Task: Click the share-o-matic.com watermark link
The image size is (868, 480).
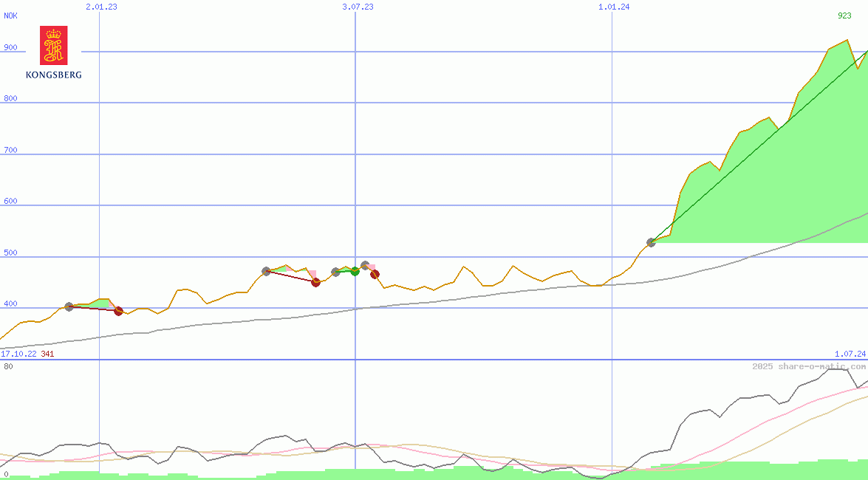Action: click(x=809, y=366)
